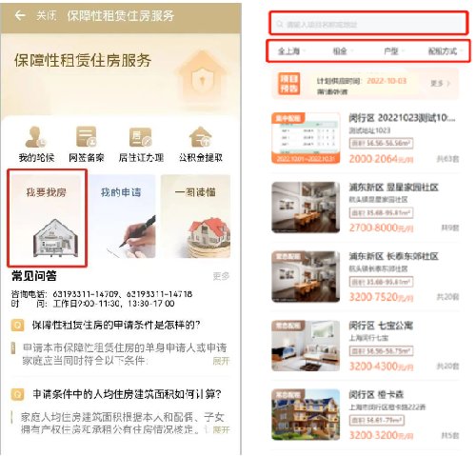Select the 我要找房 card
Screen dimensions: 476x456
pyautogui.click(x=48, y=218)
